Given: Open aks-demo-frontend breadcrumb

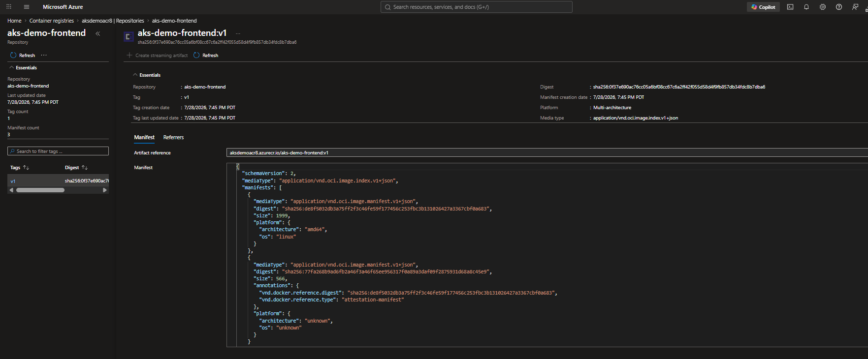Looking at the screenshot, I should click(x=174, y=21).
